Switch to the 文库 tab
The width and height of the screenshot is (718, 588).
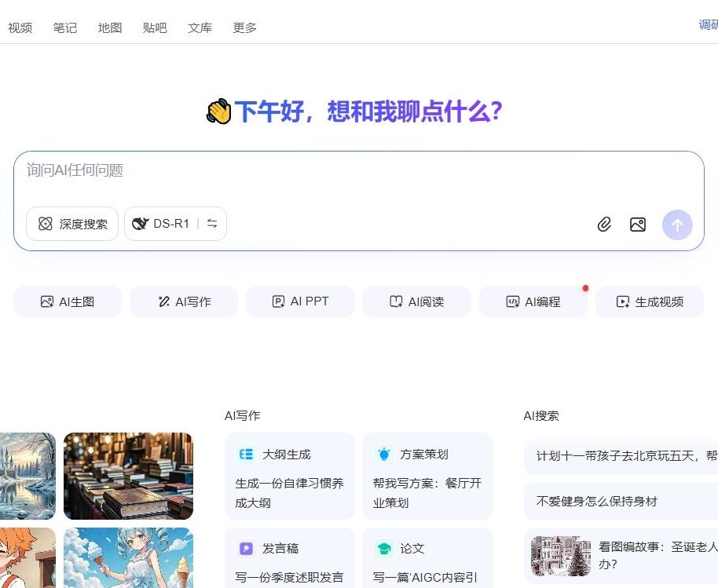pyautogui.click(x=200, y=27)
